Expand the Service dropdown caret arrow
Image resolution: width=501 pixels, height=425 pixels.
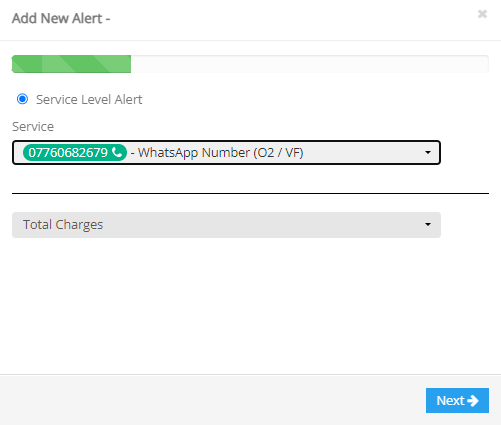click(428, 152)
